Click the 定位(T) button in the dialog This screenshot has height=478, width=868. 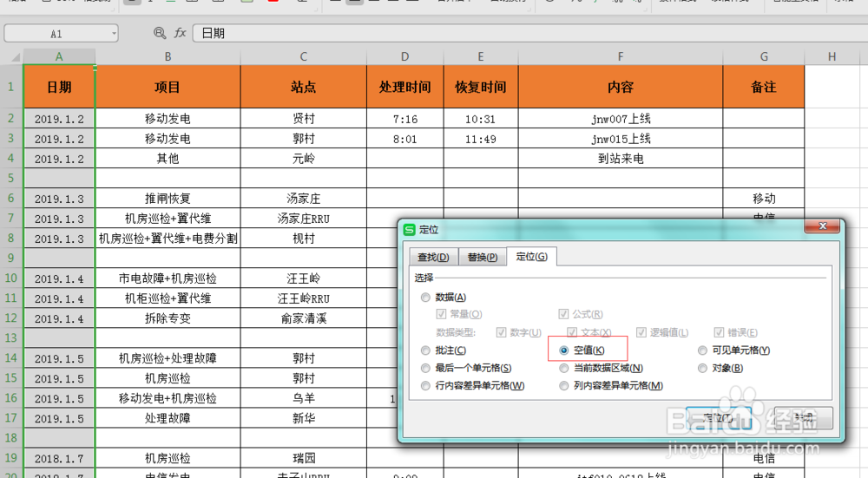point(718,417)
